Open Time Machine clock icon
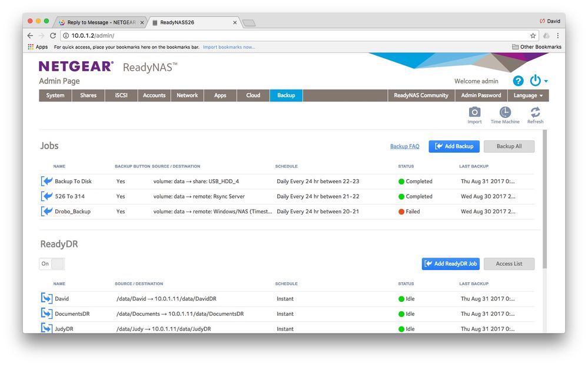Screen dimensions: 588x366 click(x=505, y=112)
